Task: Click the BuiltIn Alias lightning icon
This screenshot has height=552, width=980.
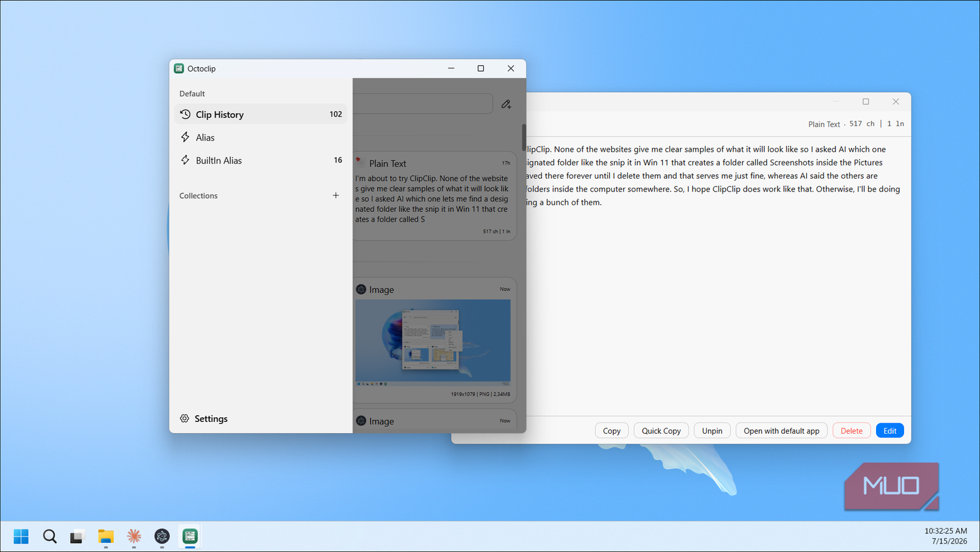Action: pos(185,160)
